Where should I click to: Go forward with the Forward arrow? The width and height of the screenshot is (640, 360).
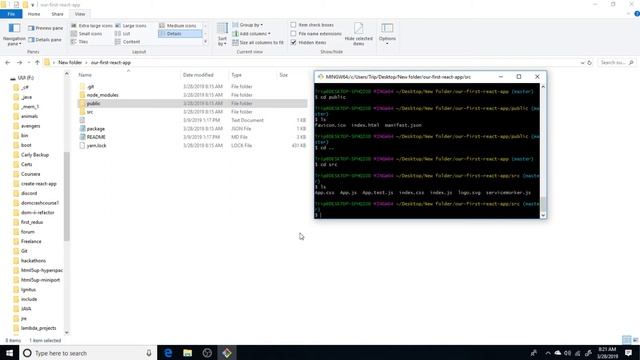pos(19,62)
